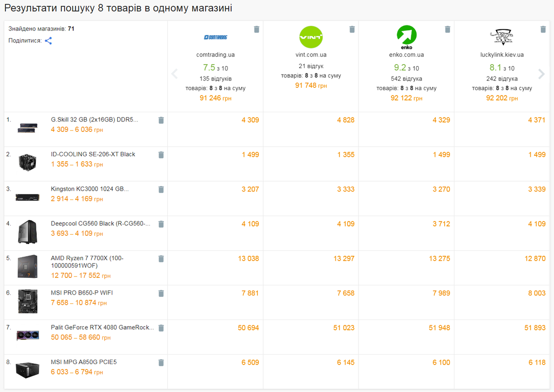Open vint.com.ua store link
This screenshot has height=392, width=554.
(x=311, y=55)
